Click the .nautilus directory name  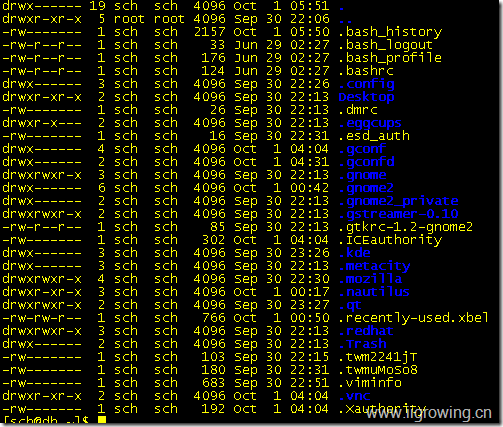click(374, 292)
